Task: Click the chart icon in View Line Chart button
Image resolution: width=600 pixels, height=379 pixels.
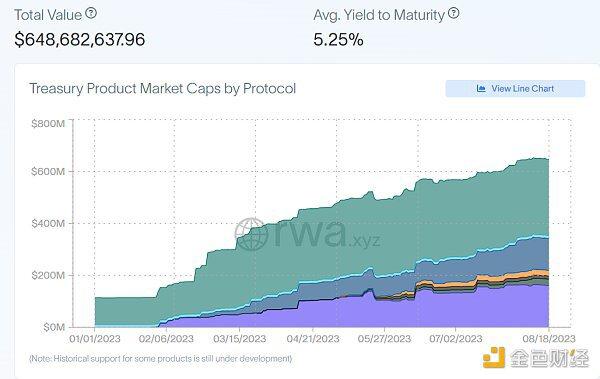Action: click(481, 88)
